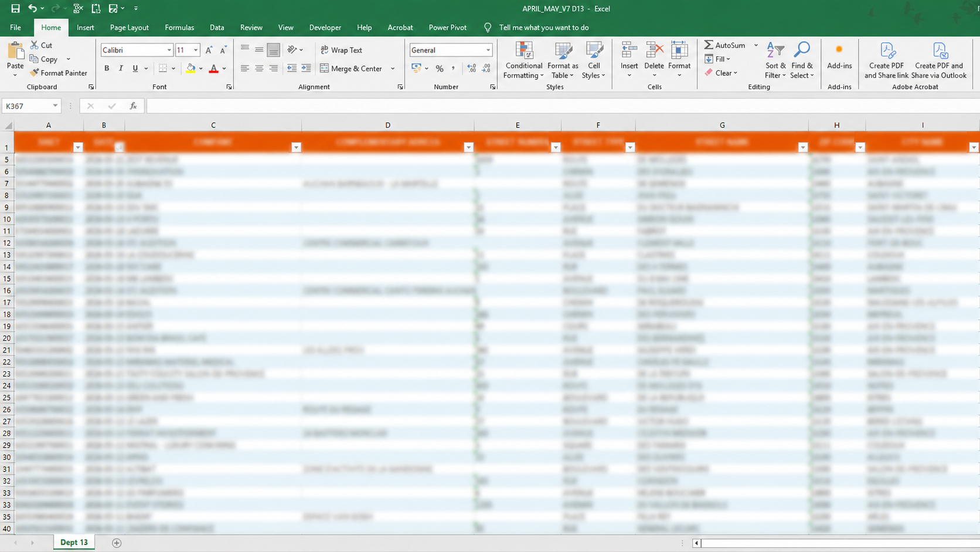980x552 pixels.
Task: Click the Cut scissors button
Action: tap(42, 45)
